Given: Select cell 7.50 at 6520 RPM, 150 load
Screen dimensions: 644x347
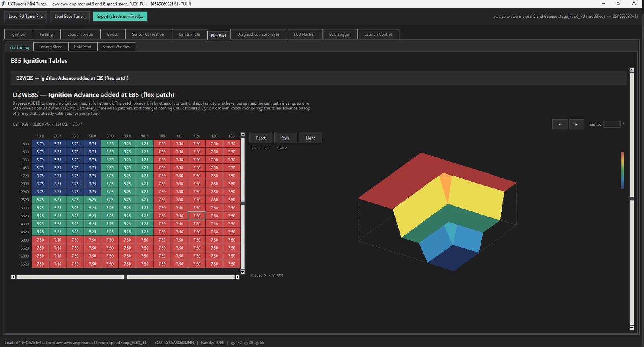Looking at the screenshot, I should tap(231, 264).
